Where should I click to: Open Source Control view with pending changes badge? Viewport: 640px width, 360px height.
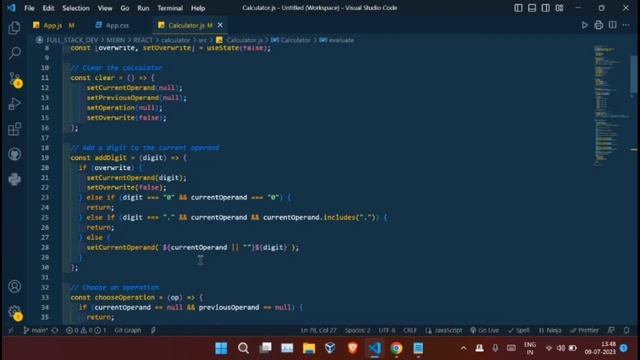pyautogui.click(x=15, y=79)
